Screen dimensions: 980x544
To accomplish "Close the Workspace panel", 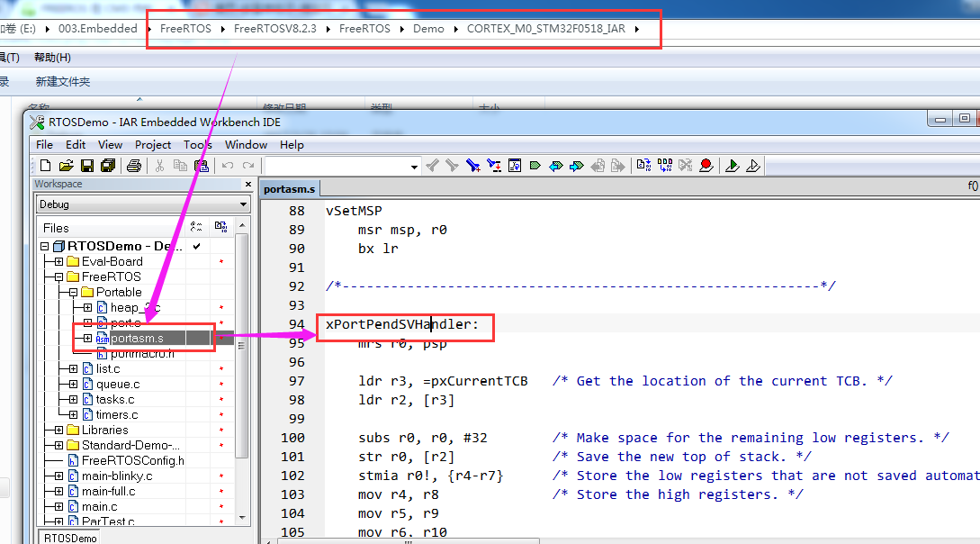I will [x=248, y=184].
